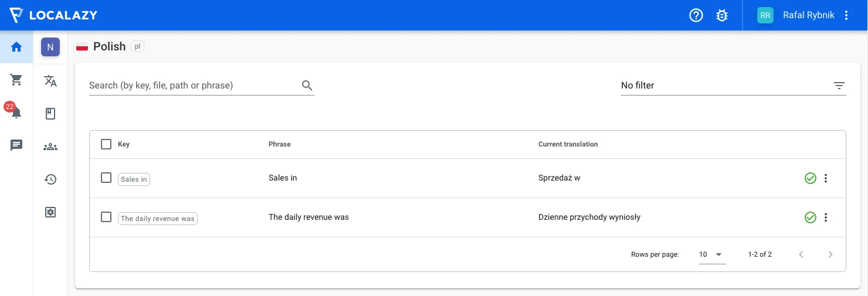Open notifications bell with 22 badge

(14, 110)
